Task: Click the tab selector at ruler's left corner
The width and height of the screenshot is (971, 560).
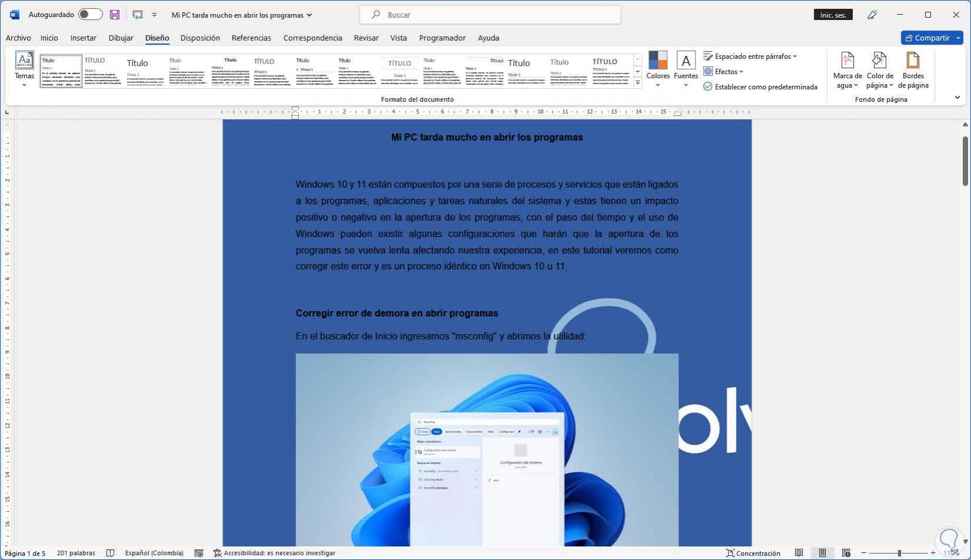Action: pos(7,112)
